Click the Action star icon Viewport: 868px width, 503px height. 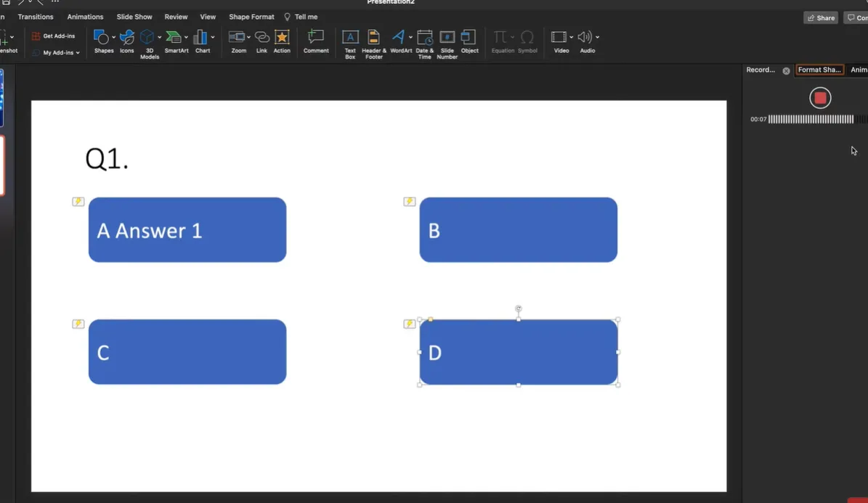pyautogui.click(x=282, y=37)
